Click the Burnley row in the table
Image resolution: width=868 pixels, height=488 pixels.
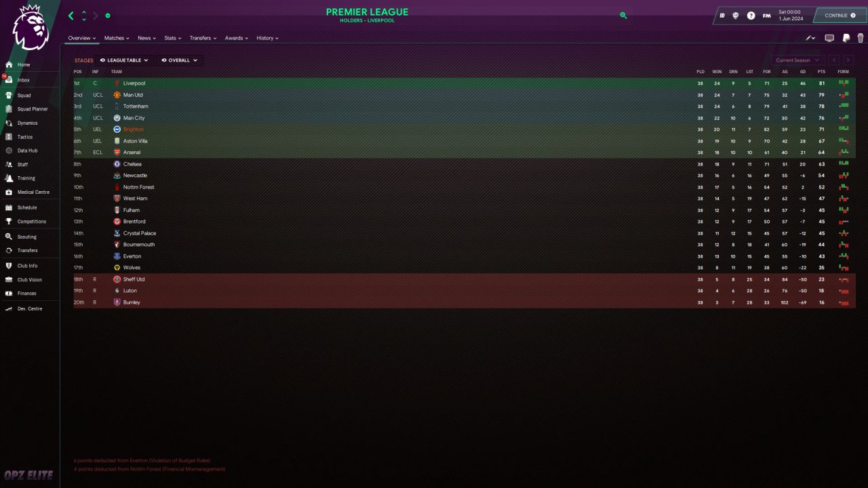[x=464, y=302]
